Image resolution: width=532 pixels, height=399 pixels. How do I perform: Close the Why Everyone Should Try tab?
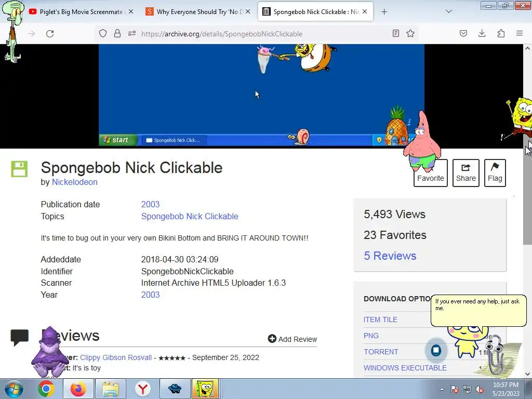[248, 11]
